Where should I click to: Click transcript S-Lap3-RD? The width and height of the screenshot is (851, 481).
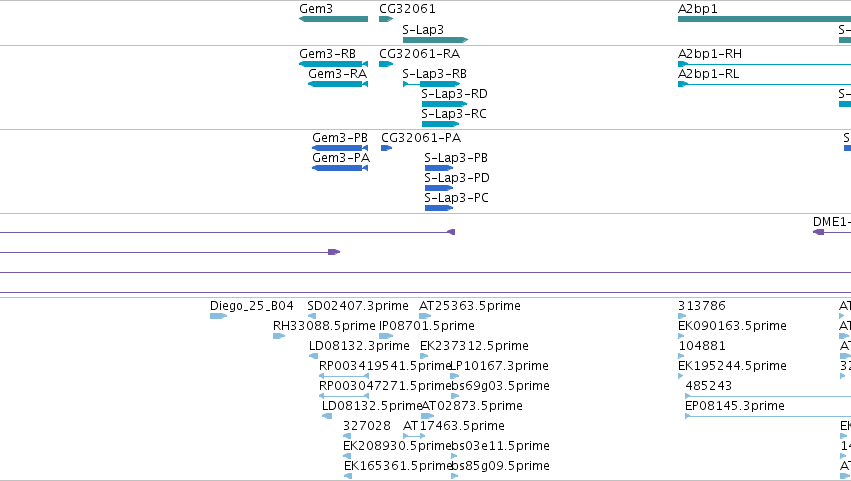(x=444, y=104)
